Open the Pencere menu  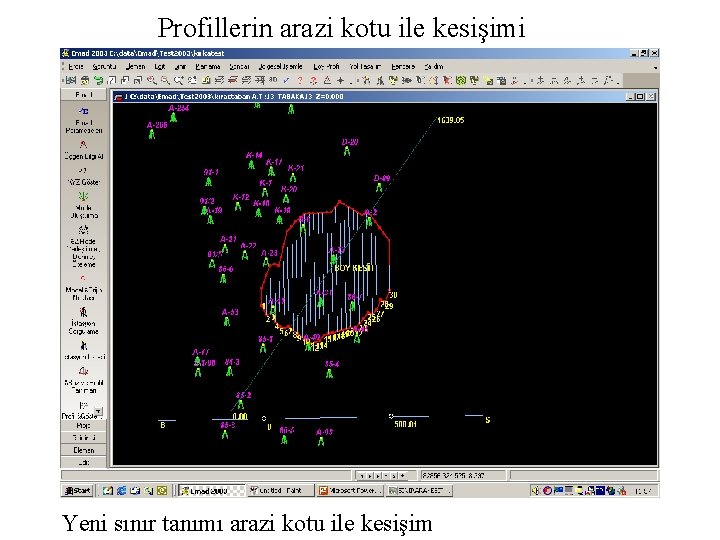(x=403, y=67)
